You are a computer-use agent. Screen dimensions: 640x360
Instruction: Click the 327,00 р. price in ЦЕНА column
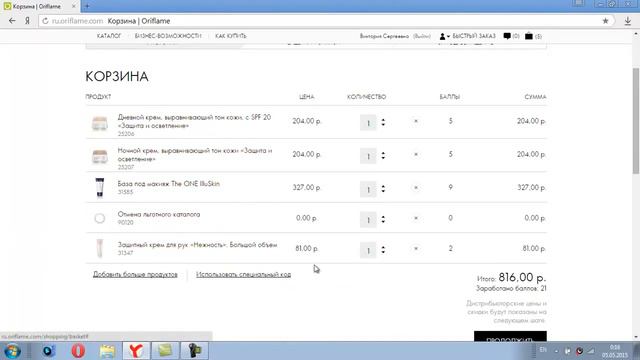tap(307, 187)
